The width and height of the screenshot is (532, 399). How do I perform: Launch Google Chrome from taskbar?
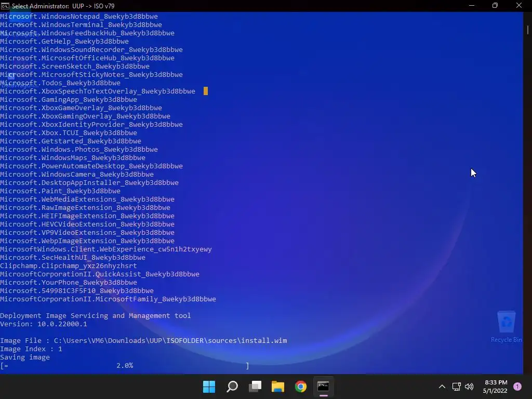[x=301, y=387]
